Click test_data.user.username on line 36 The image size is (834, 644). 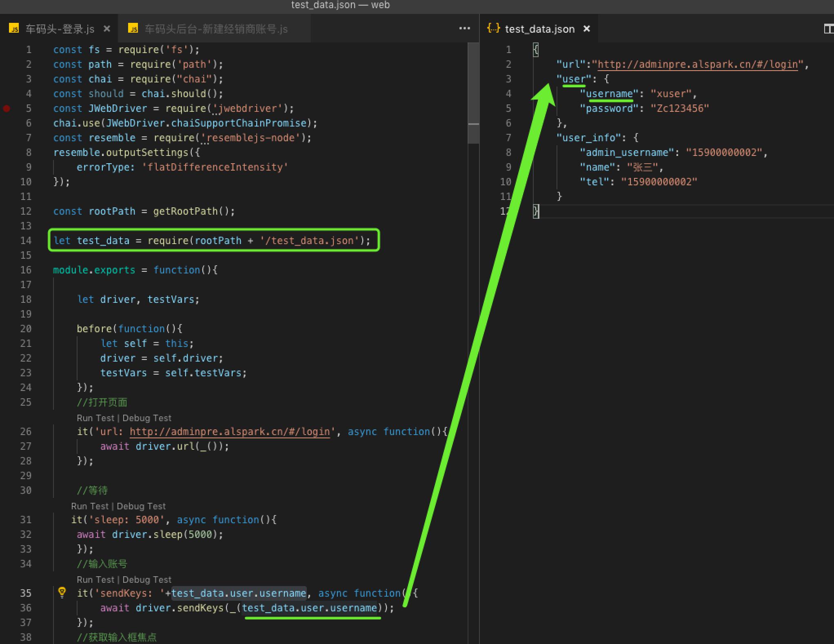click(310, 608)
